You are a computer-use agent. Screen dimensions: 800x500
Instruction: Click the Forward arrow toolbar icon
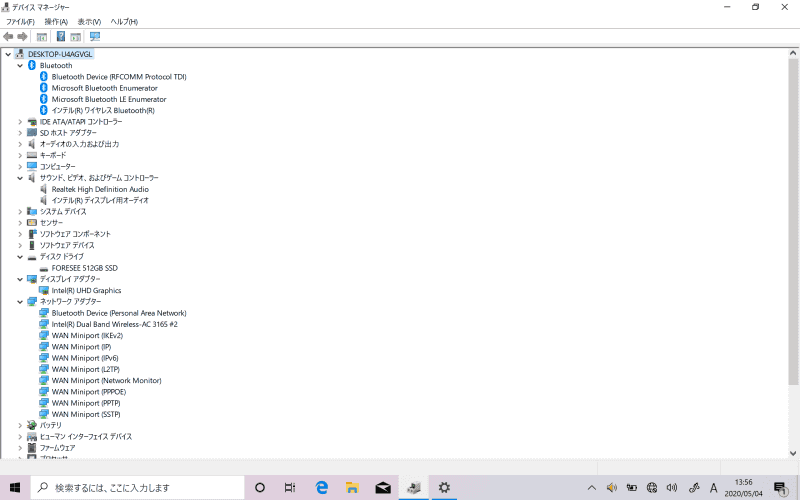[x=22, y=37]
